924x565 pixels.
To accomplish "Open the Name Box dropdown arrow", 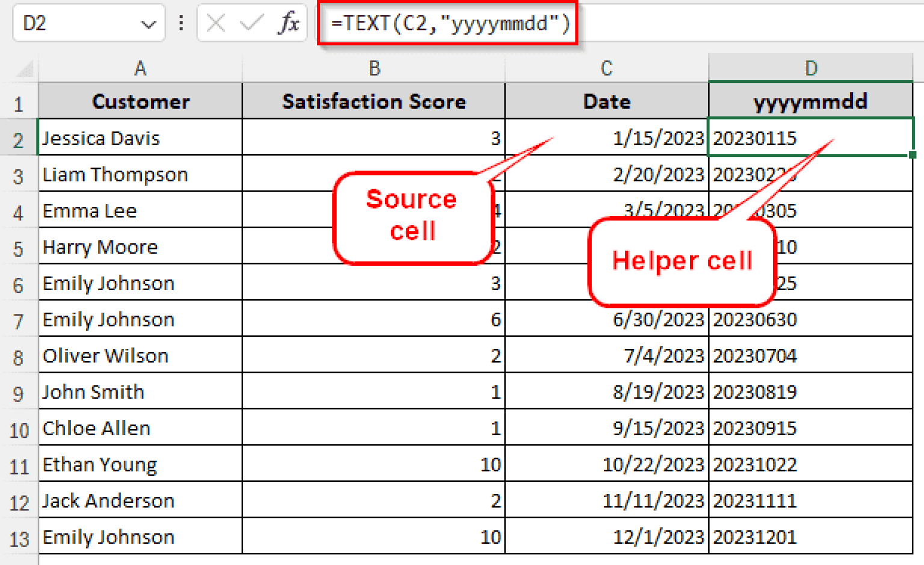I will (149, 24).
